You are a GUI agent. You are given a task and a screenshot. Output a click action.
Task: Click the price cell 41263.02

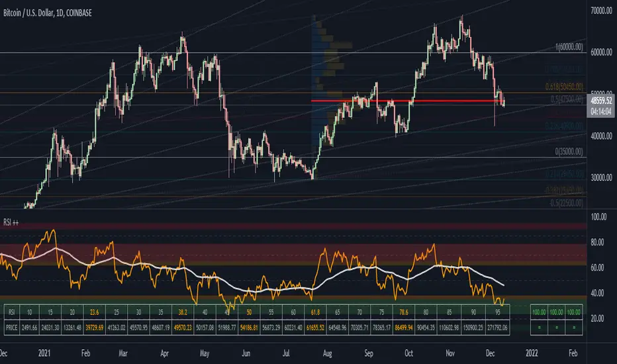pyautogui.click(x=117, y=328)
